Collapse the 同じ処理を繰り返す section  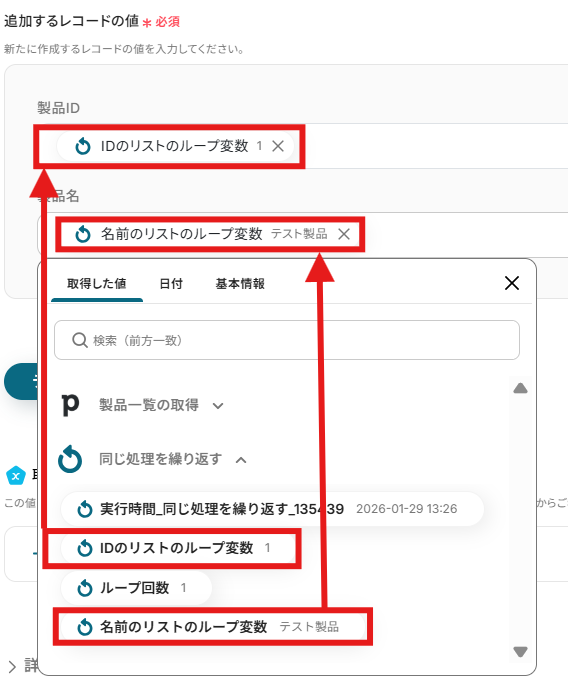241,460
